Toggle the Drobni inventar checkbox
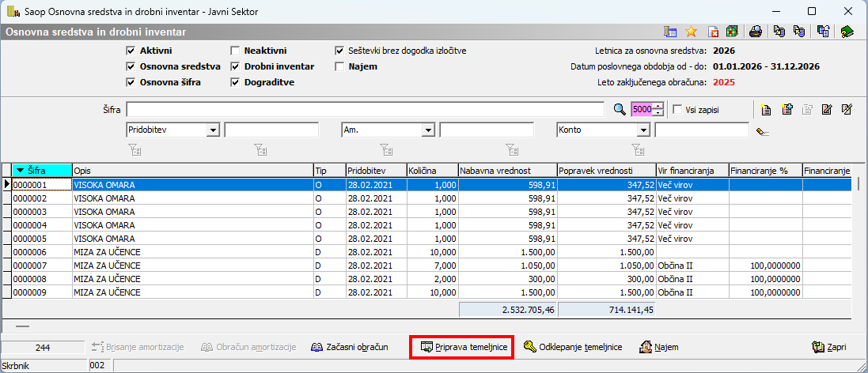868x373 pixels. 235,67
